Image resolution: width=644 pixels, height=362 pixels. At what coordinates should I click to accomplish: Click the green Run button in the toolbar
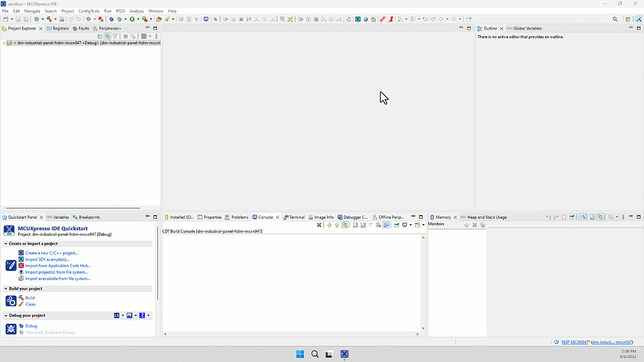(132, 19)
